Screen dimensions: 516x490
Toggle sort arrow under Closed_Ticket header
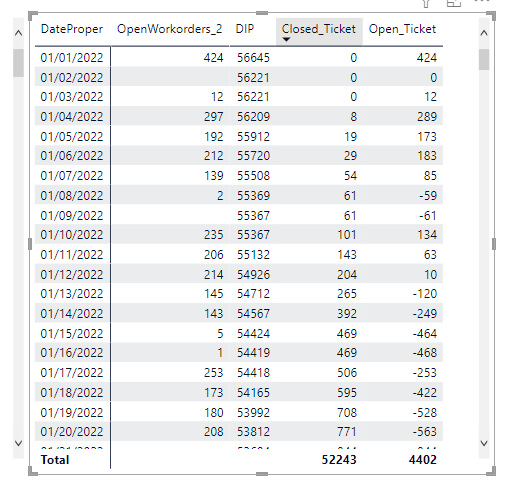pyautogui.click(x=286, y=39)
